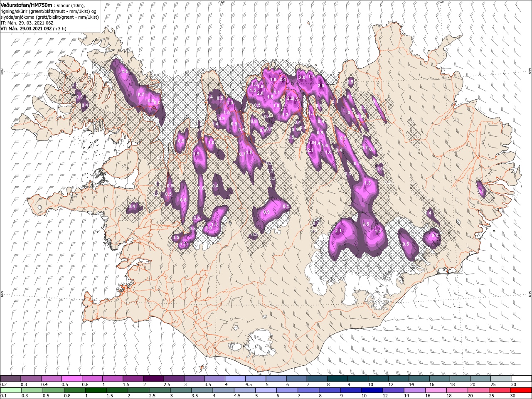This screenshot has width=532, height=399.
Task: Select the violet 12 swatch in lower scale
Action: 393,390
